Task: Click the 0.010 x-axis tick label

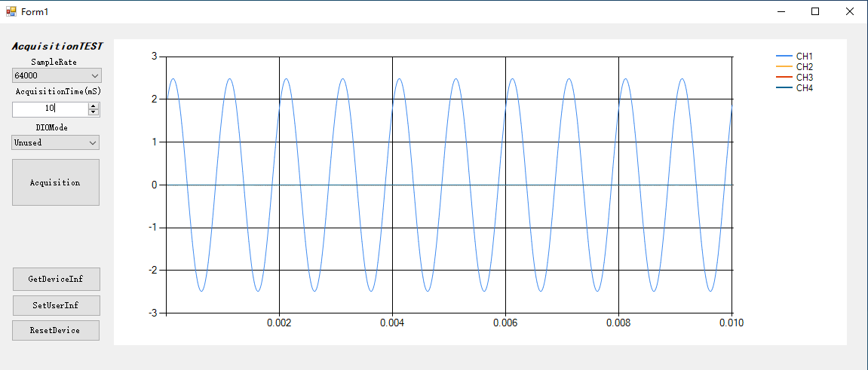Action: (731, 323)
